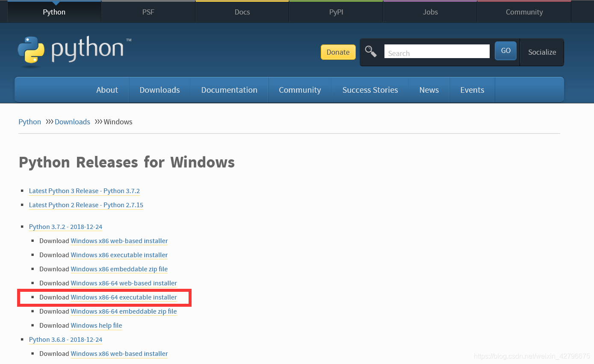Viewport: 594px width, 364px height.
Task: Download 3.7.2 Windows x86 executable installer
Action: tap(119, 255)
